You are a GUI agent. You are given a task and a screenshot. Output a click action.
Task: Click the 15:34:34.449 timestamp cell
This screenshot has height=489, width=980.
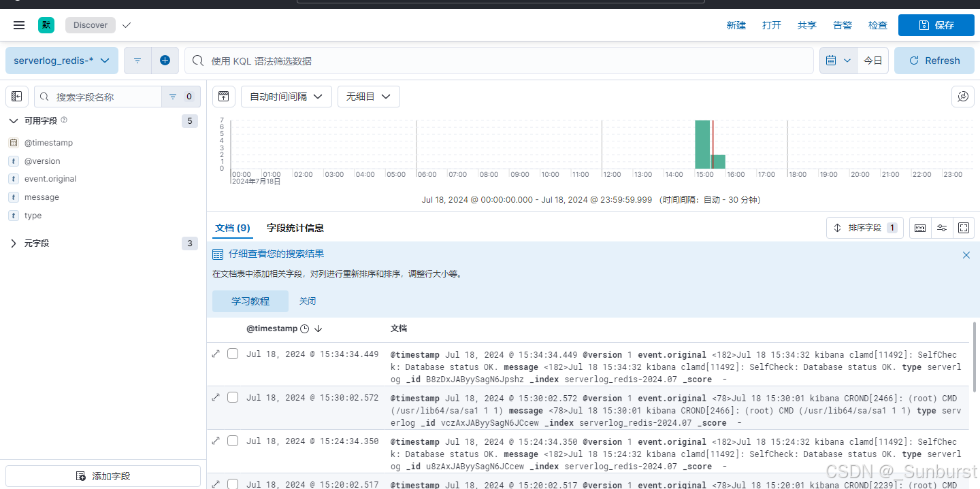click(312, 354)
